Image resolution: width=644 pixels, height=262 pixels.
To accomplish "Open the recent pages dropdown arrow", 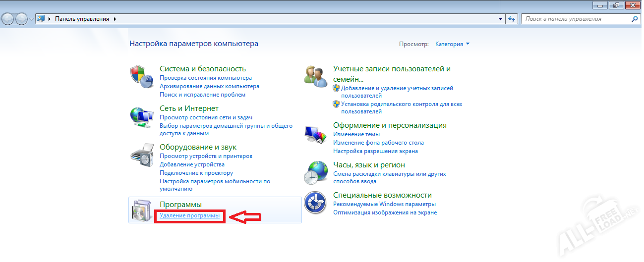I will (31, 19).
